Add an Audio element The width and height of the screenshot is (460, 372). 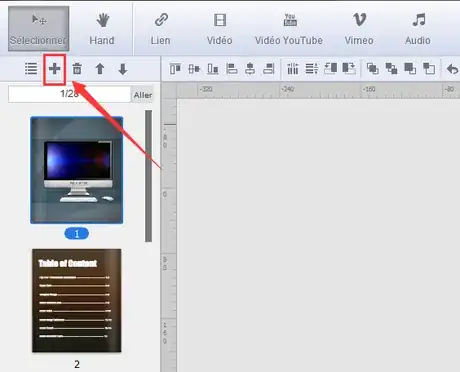418,29
